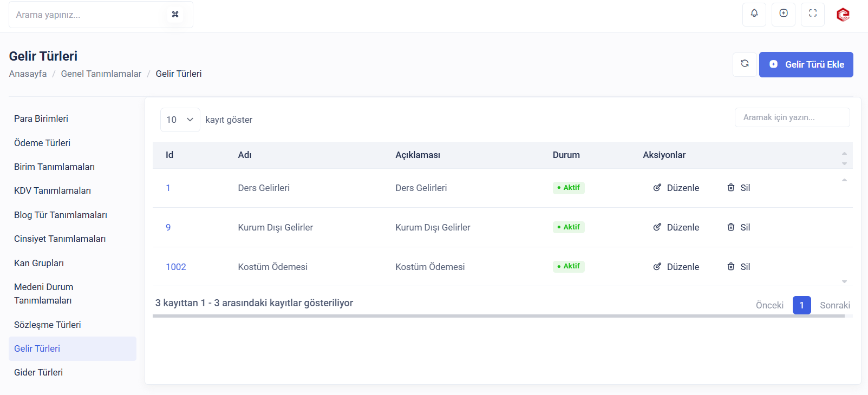Open the records per page dropdown
The height and width of the screenshot is (395, 868).
click(x=180, y=120)
